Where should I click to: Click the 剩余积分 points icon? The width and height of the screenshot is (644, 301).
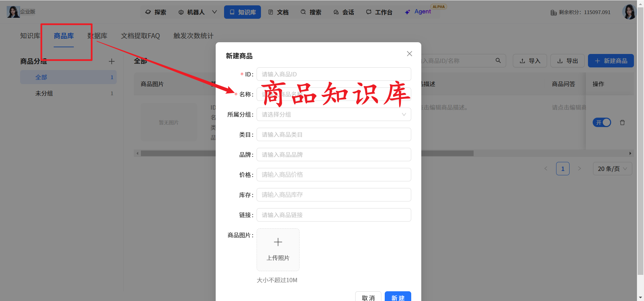pos(553,12)
